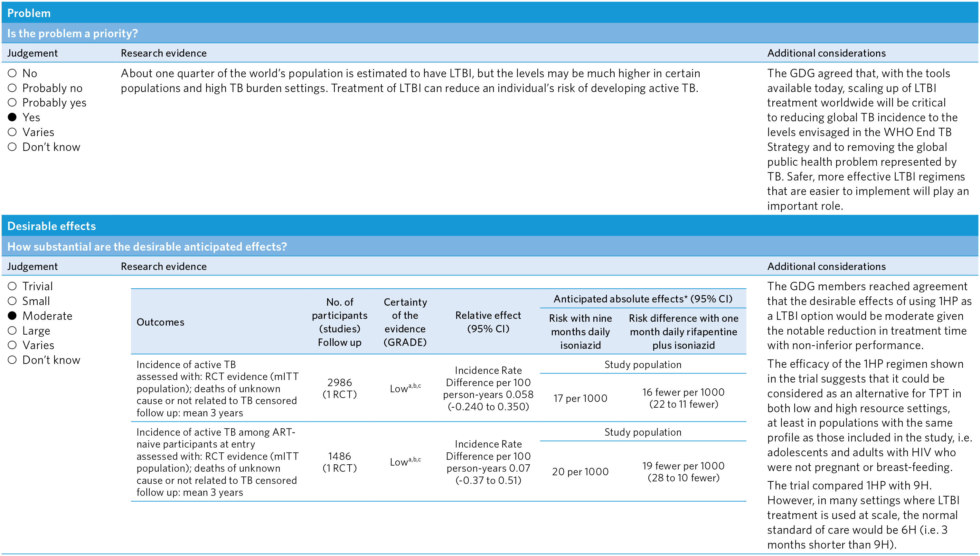The width and height of the screenshot is (980, 556).
Task: Select the "Small" effects judgement
Action: tap(12, 301)
